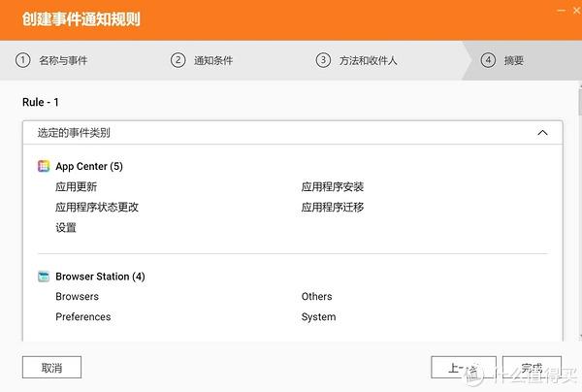Click the 应用程序安装 event entry
The image size is (582, 392).
click(332, 186)
